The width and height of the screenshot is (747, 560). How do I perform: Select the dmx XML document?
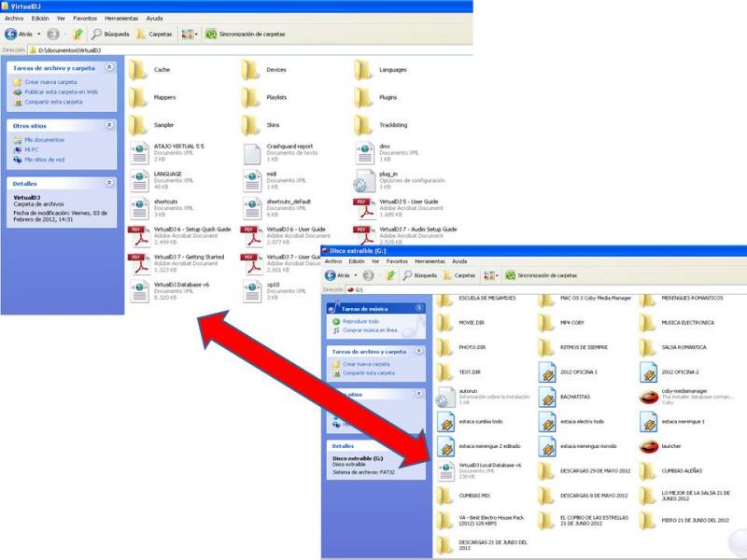pos(387,153)
